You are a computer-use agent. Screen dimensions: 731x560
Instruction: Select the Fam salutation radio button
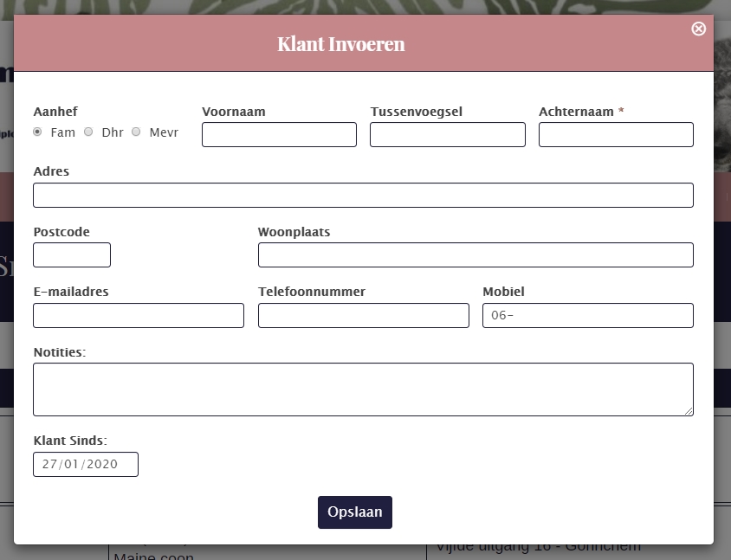click(x=37, y=132)
